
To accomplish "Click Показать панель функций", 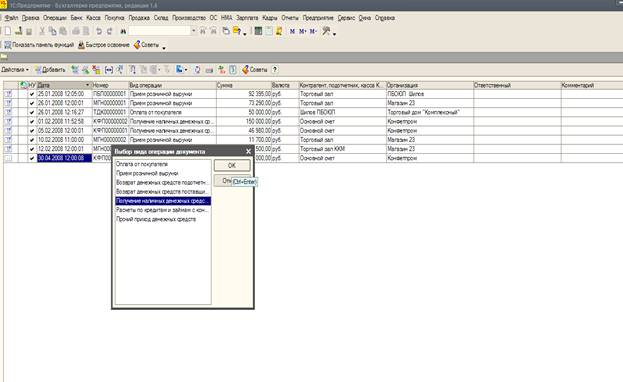I will tap(39, 45).
